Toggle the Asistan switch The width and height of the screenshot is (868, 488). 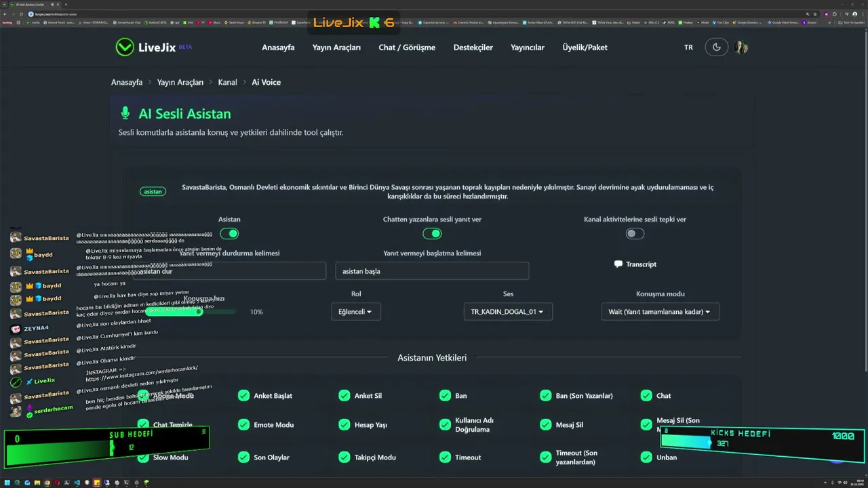click(x=229, y=234)
